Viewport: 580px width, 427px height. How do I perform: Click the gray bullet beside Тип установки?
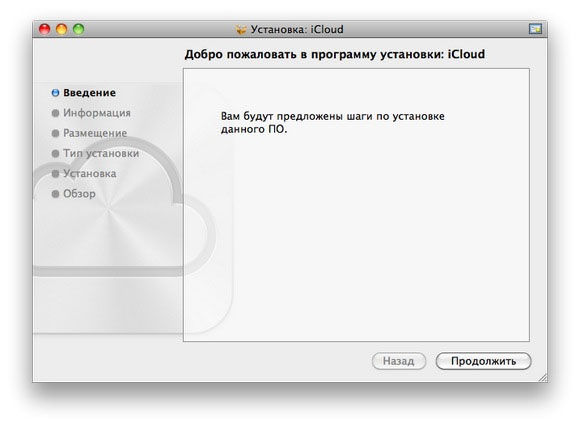[x=55, y=153]
